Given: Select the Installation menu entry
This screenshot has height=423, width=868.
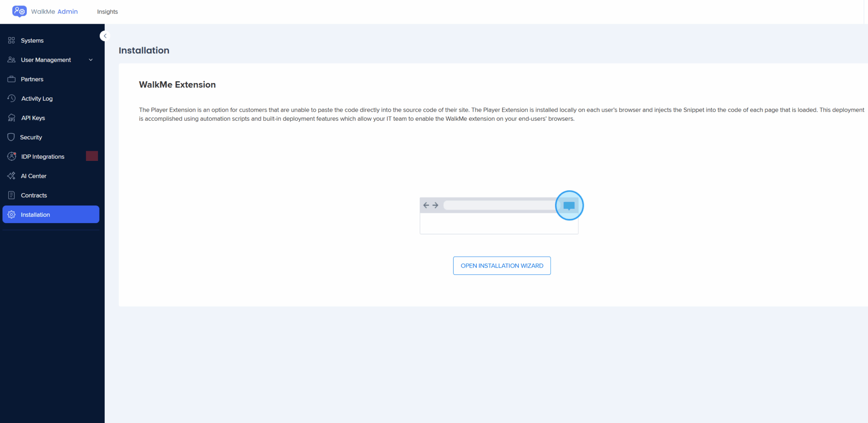Looking at the screenshot, I should 35,214.
